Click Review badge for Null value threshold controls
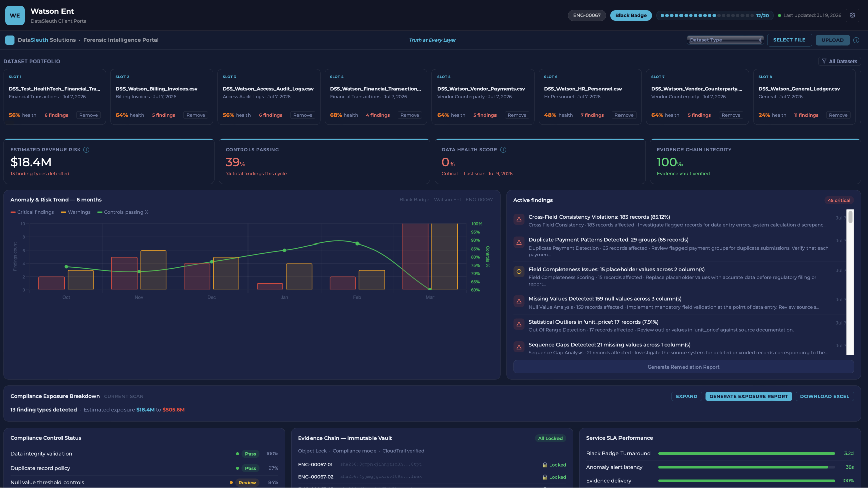The width and height of the screenshot is (868, 488). point(247,483)
